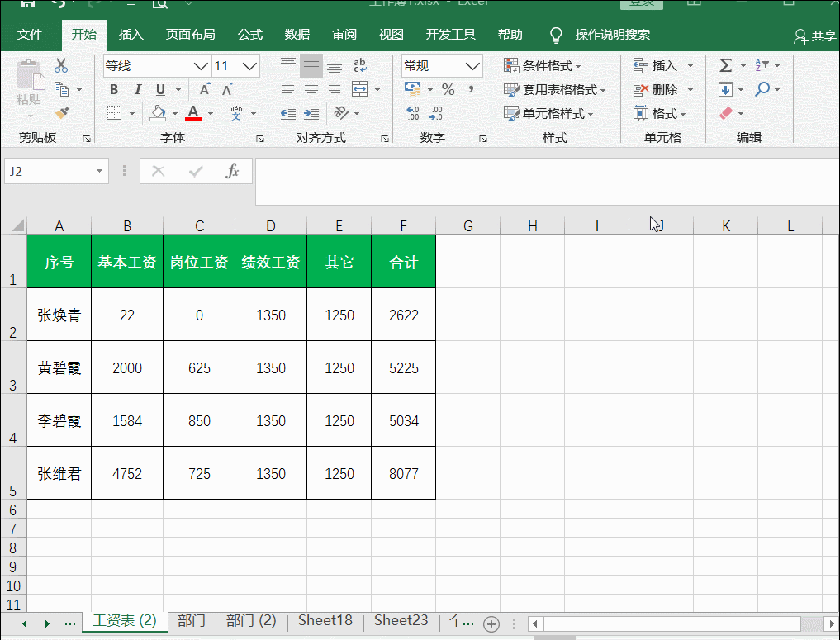Image resolution: width=840 pixels, height=640 pixels.
Task: Switch to the 公式 tab
Action: [250, 35]
